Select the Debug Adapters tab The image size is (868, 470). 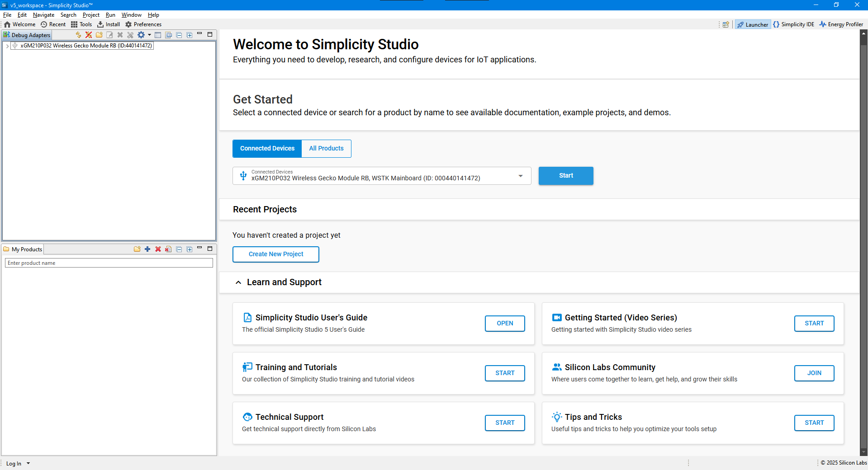(27, 35)
